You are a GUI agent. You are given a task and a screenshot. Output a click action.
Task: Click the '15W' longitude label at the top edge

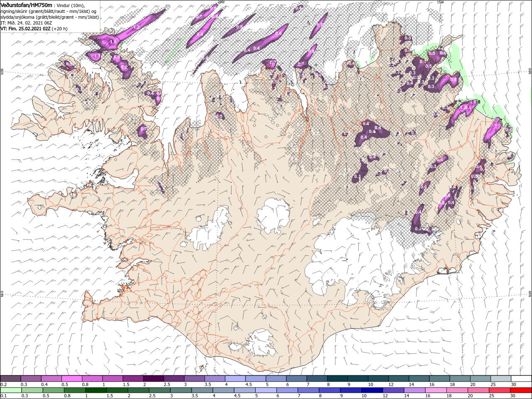[441, 2]
